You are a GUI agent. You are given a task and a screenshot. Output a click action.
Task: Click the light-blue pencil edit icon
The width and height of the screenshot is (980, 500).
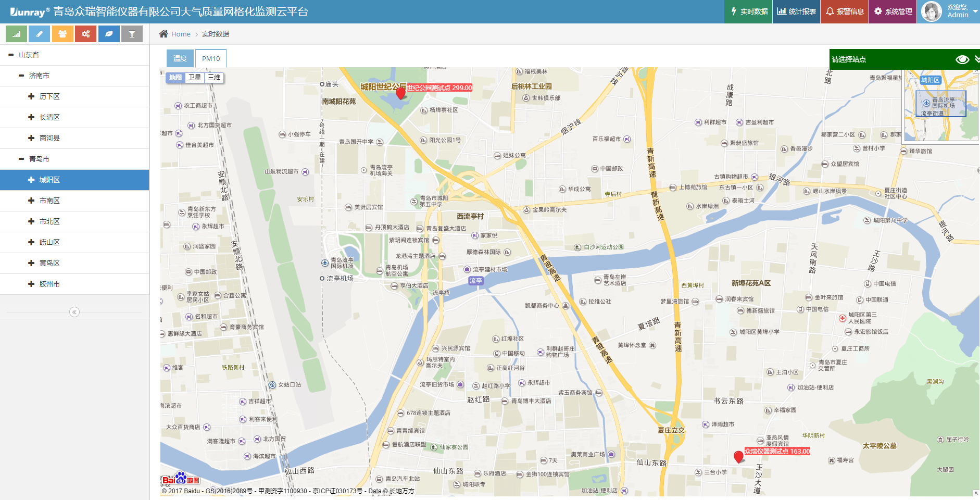click(40, 34)
